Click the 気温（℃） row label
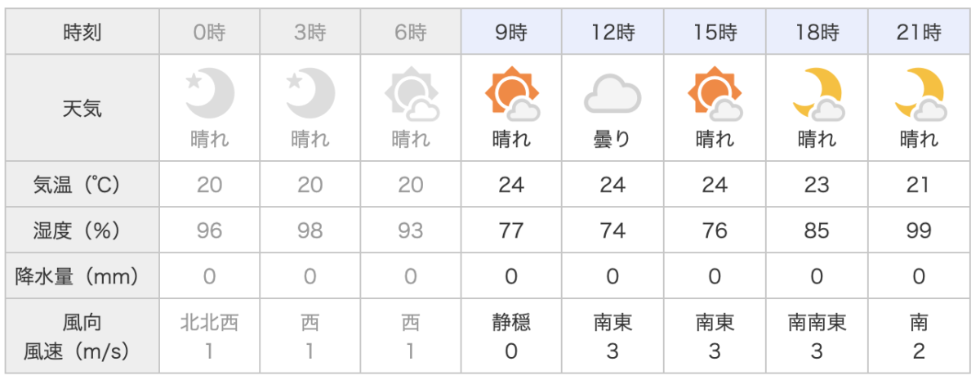 tap(82, 185)
